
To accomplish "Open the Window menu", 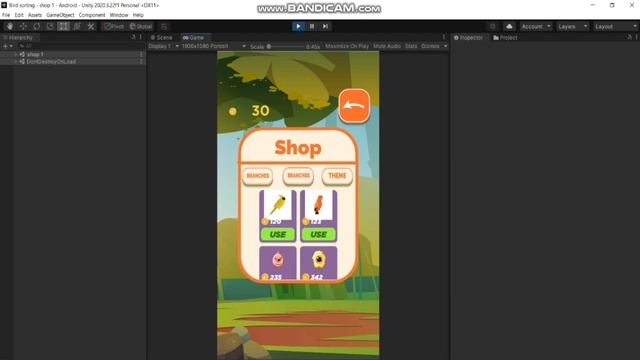I will point(119,15).
